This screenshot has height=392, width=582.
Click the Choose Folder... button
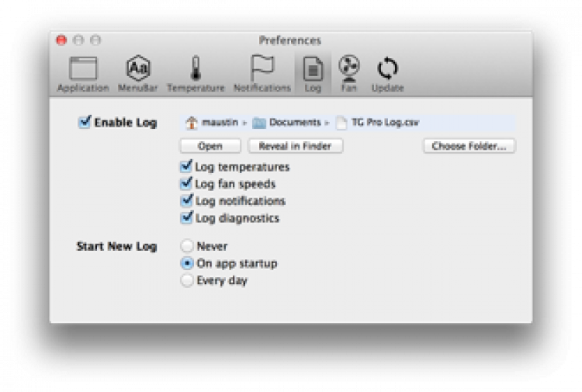[469, 146]
